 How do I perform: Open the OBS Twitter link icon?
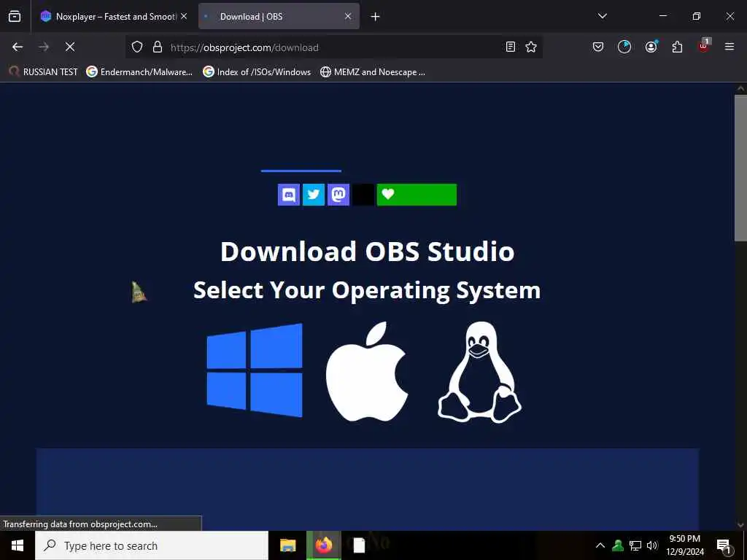pos(314,195)
